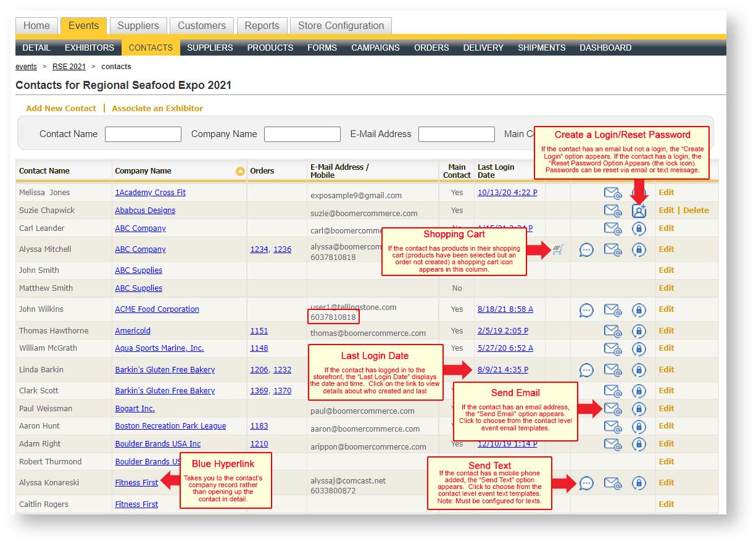Click Add New Contact link
The height and width of the screenshot is (544, 756).
point(61,108)
